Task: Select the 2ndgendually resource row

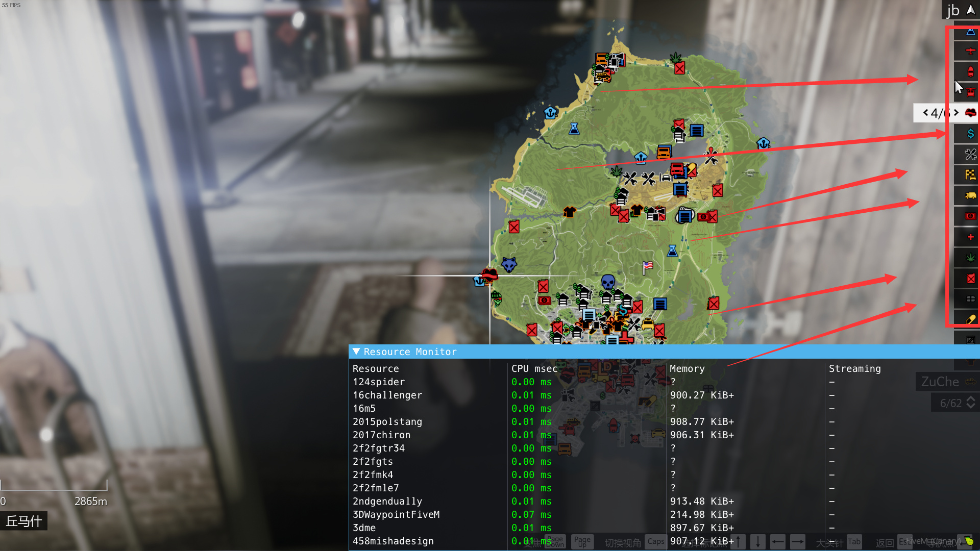Action: click(664, 501)
